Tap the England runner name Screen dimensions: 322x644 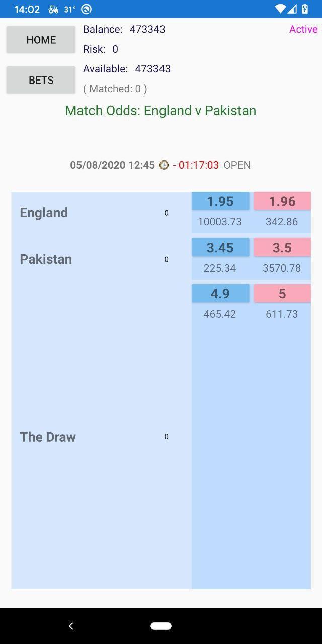44,213
